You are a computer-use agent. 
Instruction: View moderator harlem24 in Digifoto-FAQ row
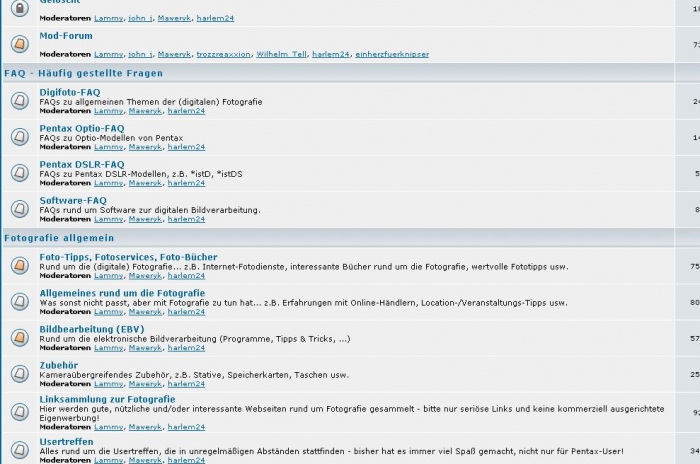(186, 111)
